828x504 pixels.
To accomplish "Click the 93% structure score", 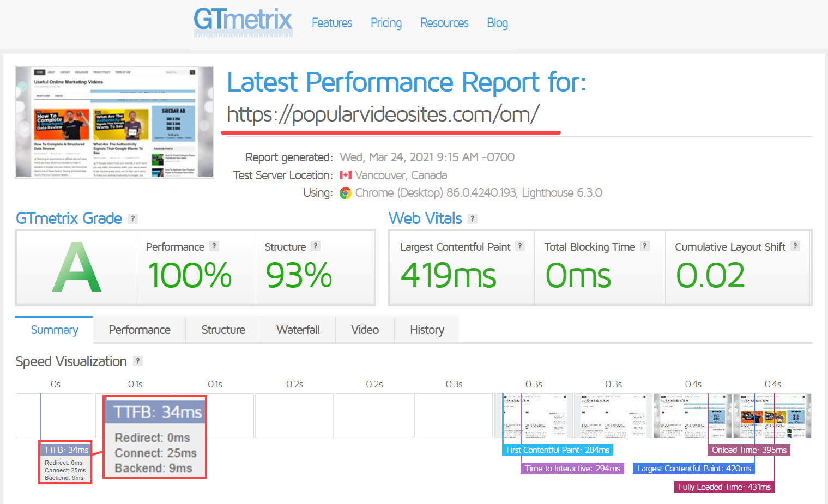I will (299, 275).
